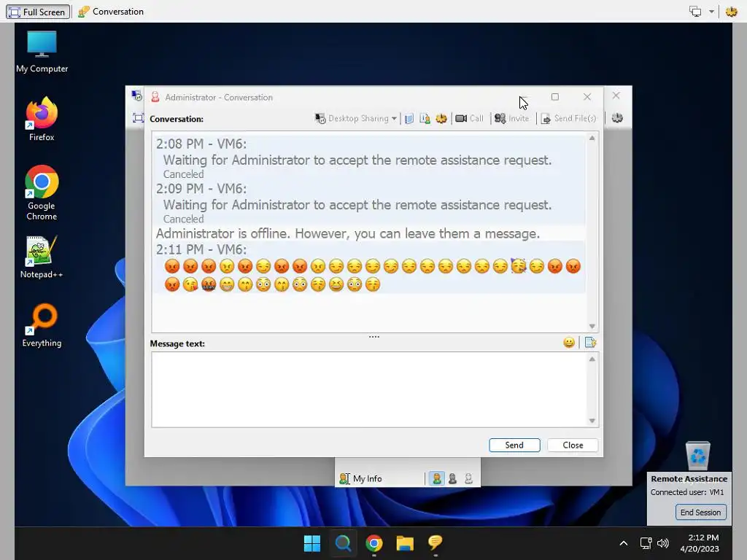Click into the Message text input box
Viewport: 747px width, 560px height.
click(369, 389)
